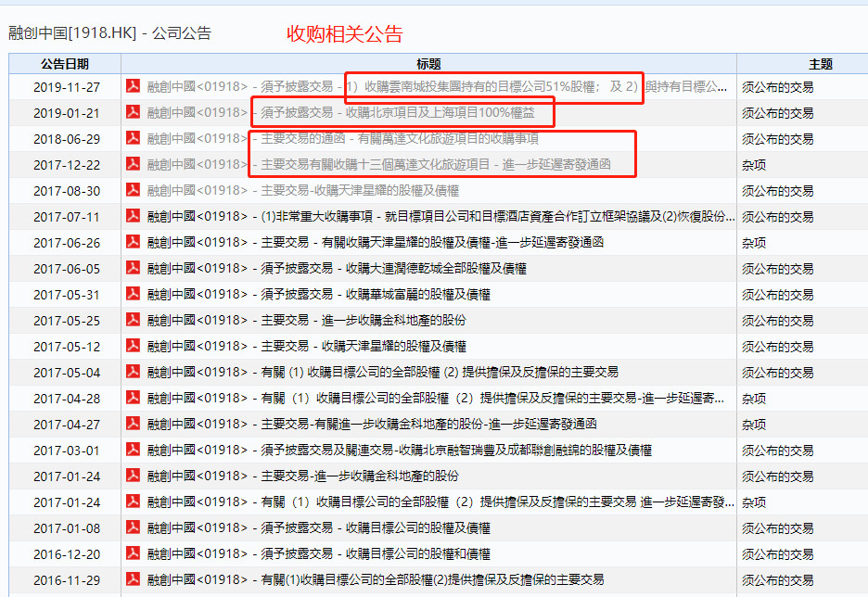The height and width of the screenshot is (597, 868).
Task: Open 收購華城富麗的股權及債權 announcement
Action: coord(318,295)
